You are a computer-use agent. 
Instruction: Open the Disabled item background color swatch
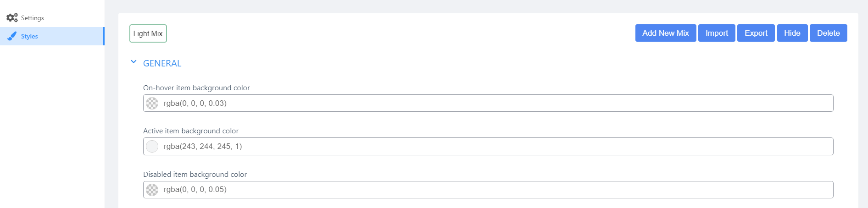tap(152, 190)
